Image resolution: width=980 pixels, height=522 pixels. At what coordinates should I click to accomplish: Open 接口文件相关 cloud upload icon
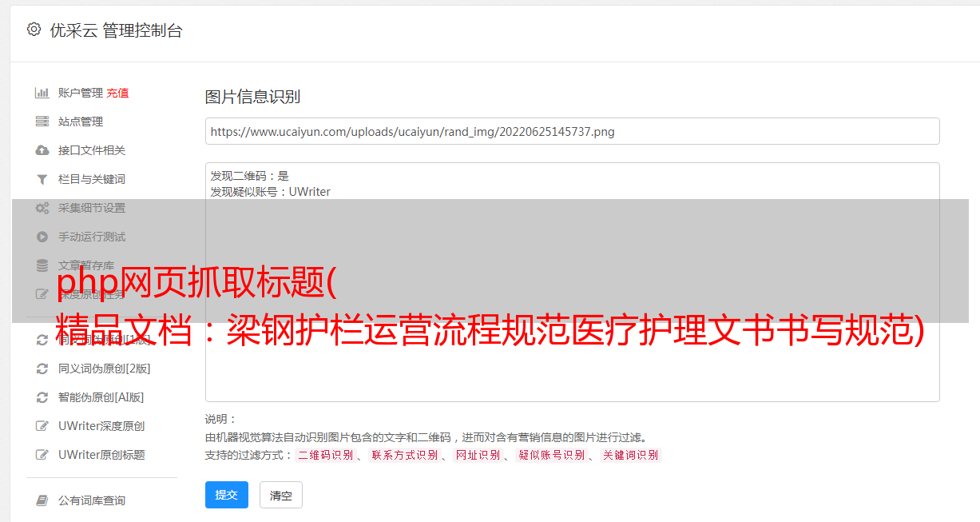tap(42, 150)
